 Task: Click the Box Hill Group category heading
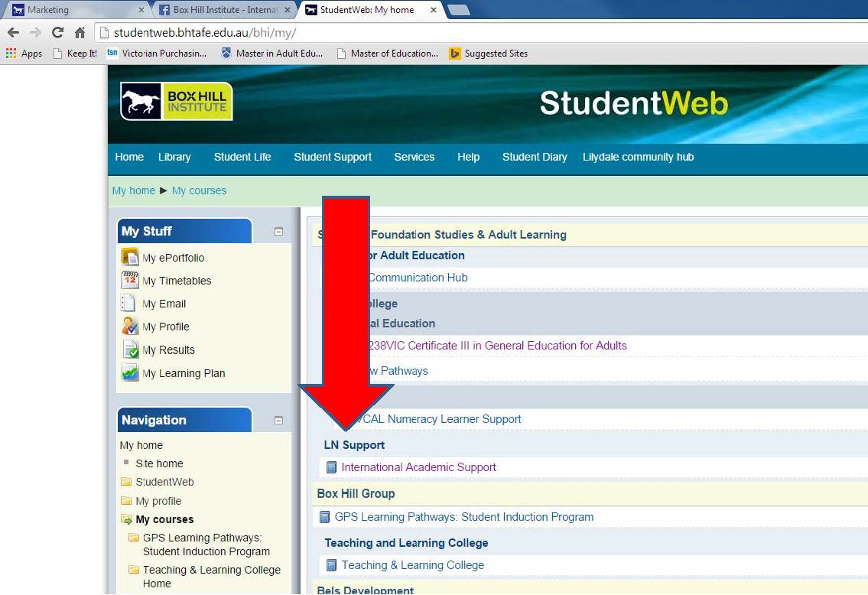(x=356, y=494)
